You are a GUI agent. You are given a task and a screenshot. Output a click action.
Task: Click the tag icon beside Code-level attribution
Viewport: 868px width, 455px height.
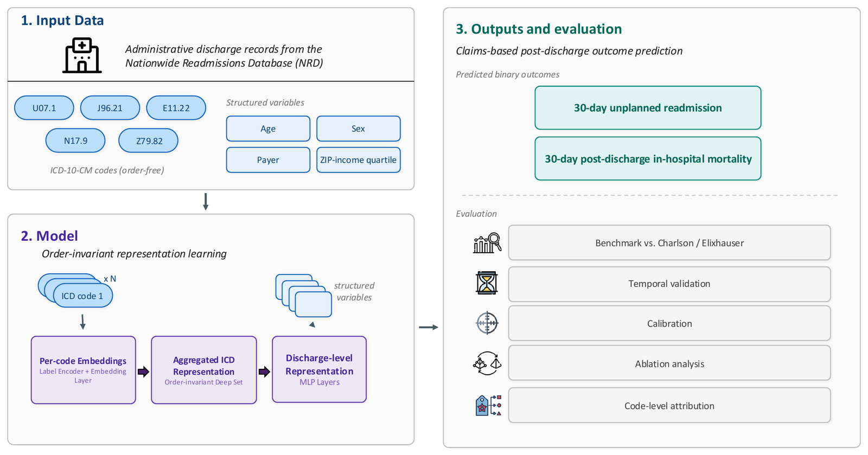[x=488, y=406]
